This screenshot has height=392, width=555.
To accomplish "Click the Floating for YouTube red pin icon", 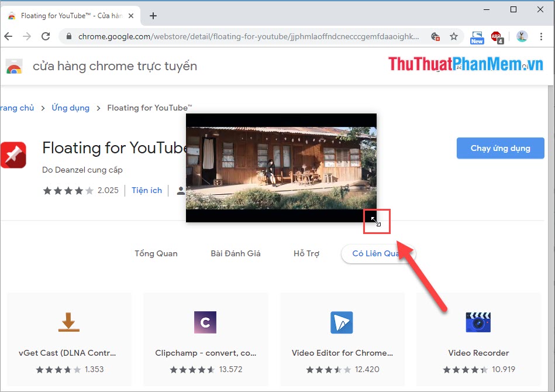I will 13,155.
